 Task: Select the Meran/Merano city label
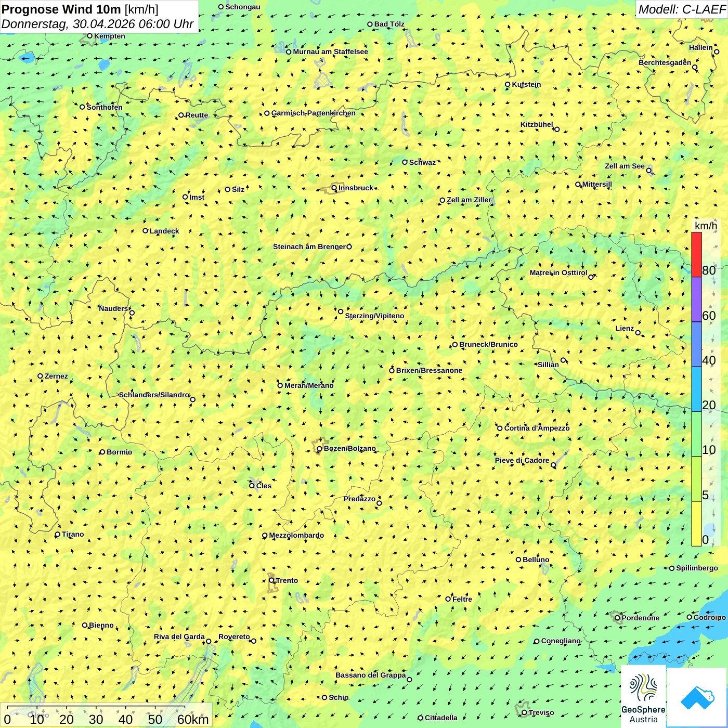tap(309, 386)
